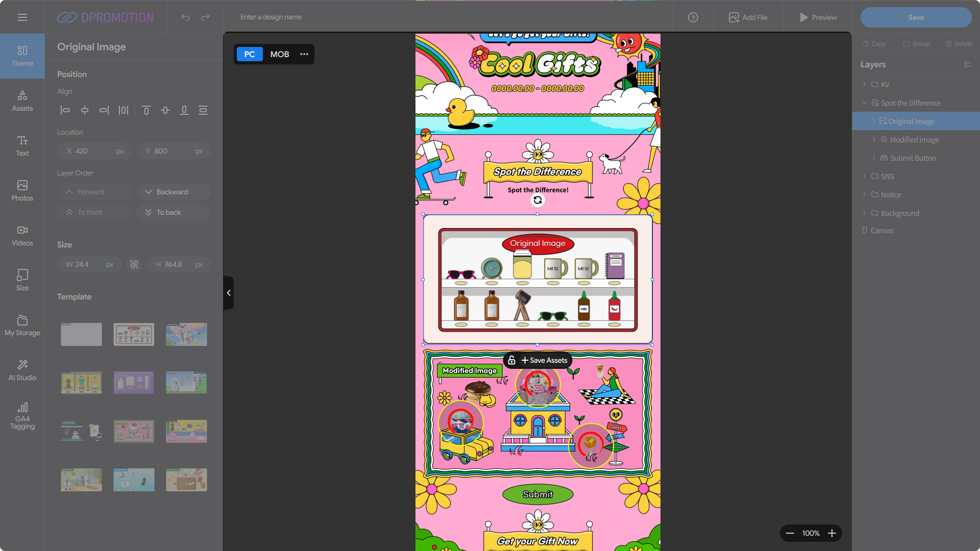Screen dimensions: 980x551
Task: Switch to MOB view
Action: [279, 54]
